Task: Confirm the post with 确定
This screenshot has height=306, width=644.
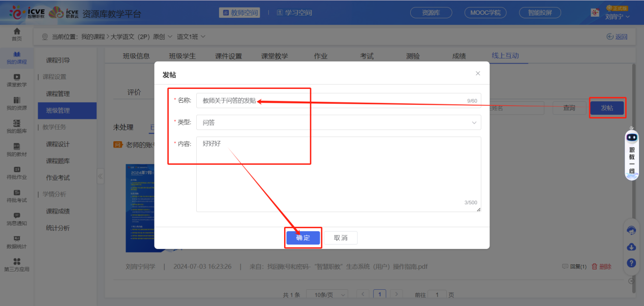Action: click(x=303, y=237)
